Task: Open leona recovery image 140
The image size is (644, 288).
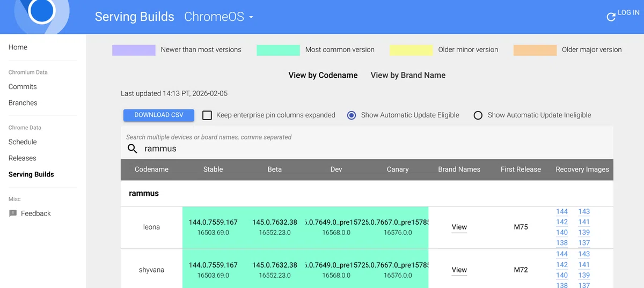Action: (x=562, y=232)
